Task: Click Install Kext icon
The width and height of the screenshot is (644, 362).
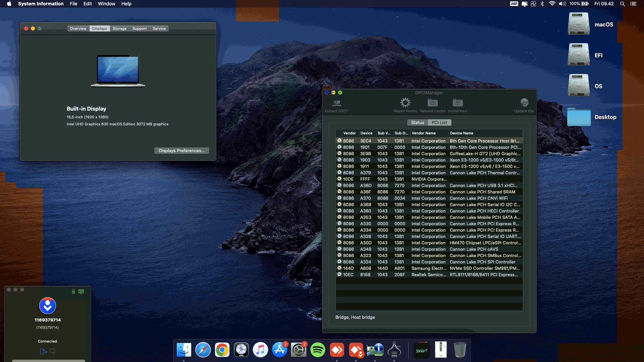Action: coord(458,103)
